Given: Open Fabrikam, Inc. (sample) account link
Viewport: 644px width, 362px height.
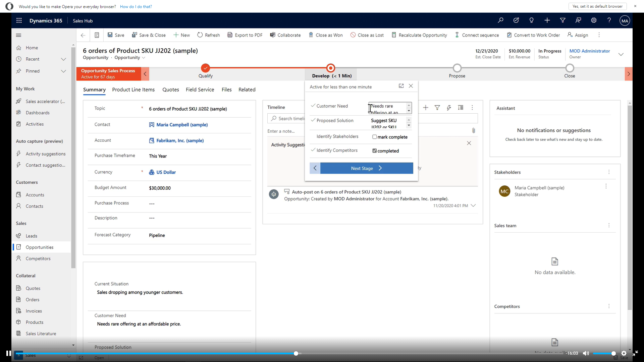Looking at the screenshot, I should click(x=180, y=141).
